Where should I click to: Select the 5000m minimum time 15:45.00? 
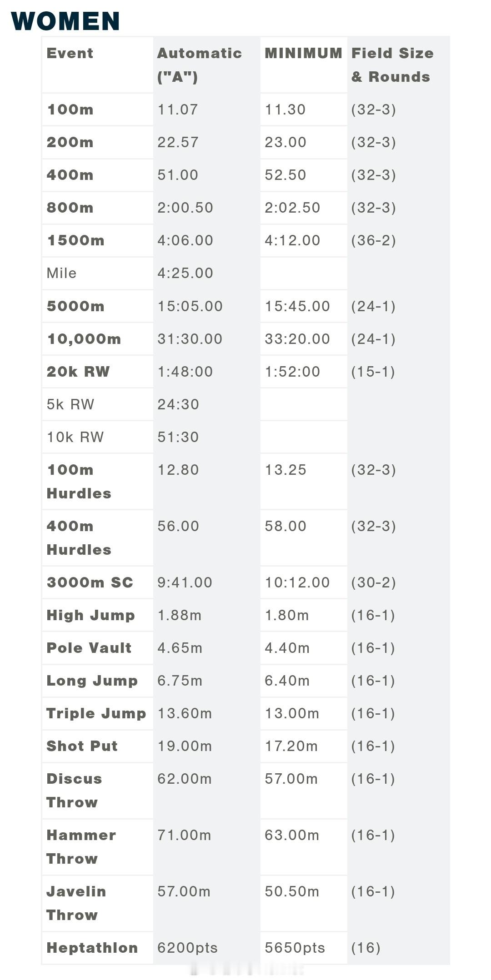pyautogui.click(x=297, y=306)
